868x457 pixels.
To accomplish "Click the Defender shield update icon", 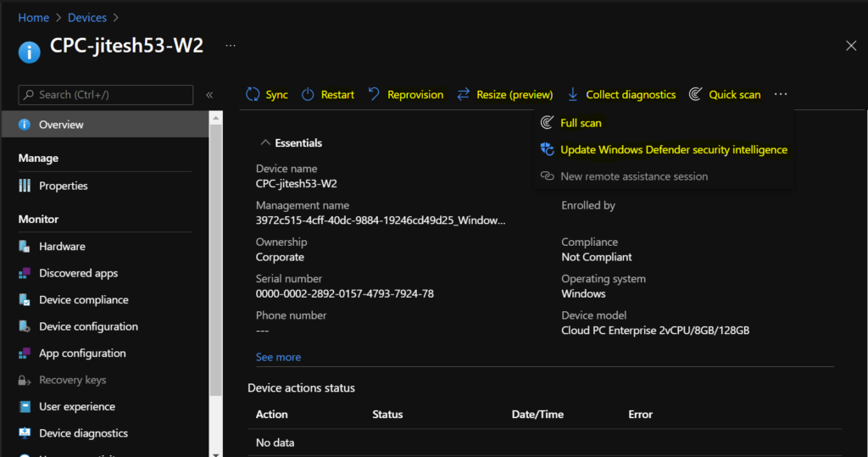I will 547,149.
